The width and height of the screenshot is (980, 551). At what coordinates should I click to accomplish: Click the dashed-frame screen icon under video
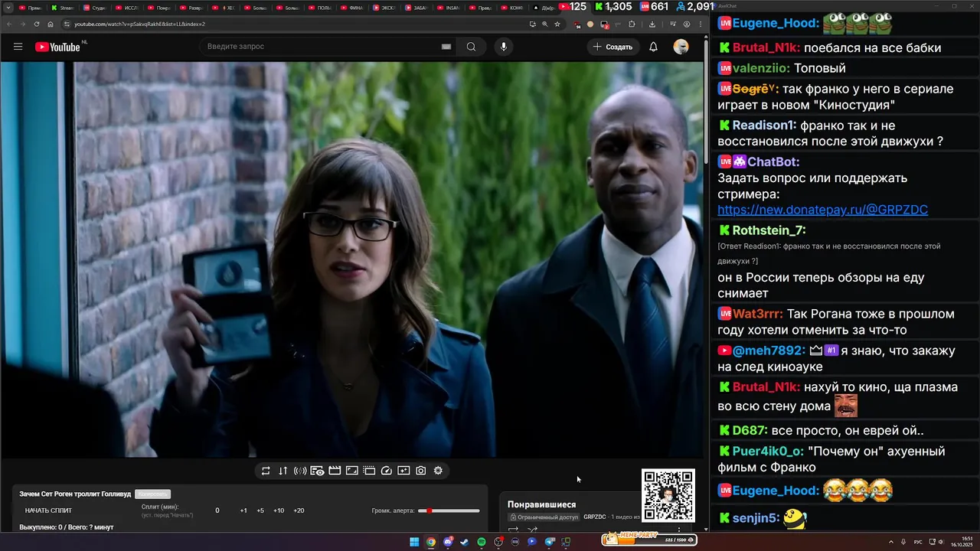[x=369, y=471]
